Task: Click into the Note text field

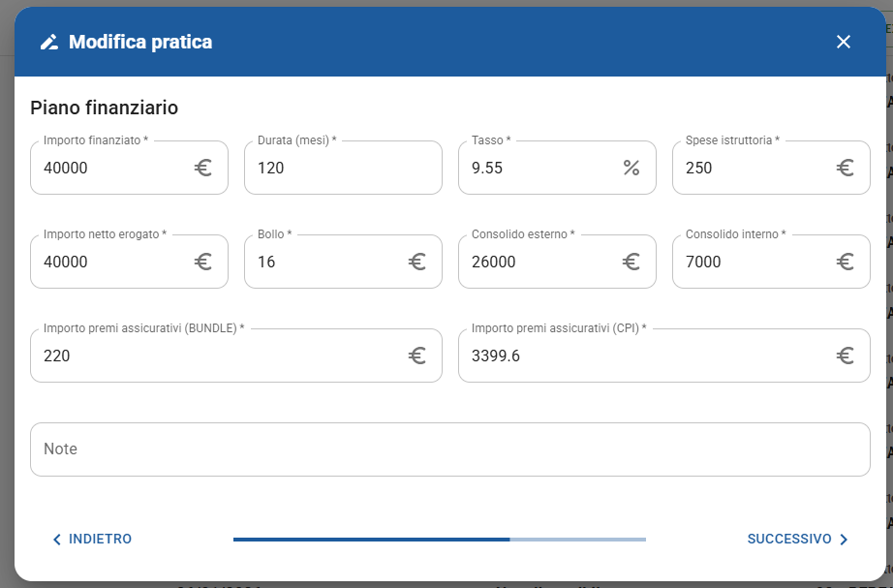Action: pyautogui.click(x=449, y=449)
